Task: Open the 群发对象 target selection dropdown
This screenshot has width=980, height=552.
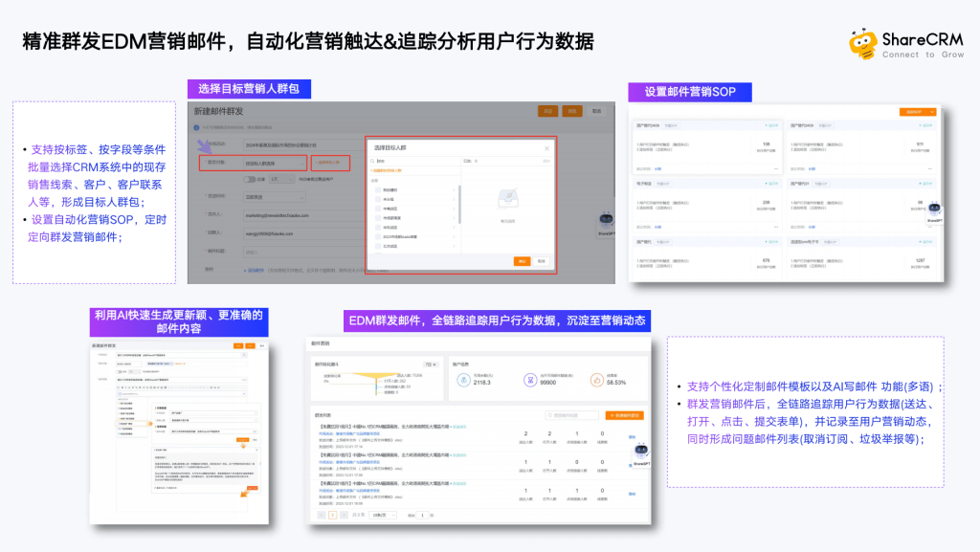Action: 275,163
